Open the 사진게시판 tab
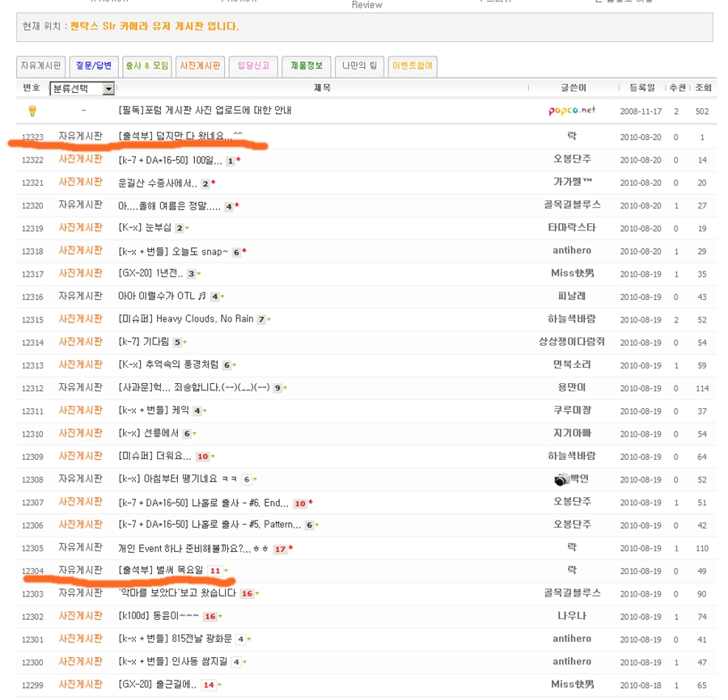This screenshot has height=700, width=728. click(x=200, y=66)
